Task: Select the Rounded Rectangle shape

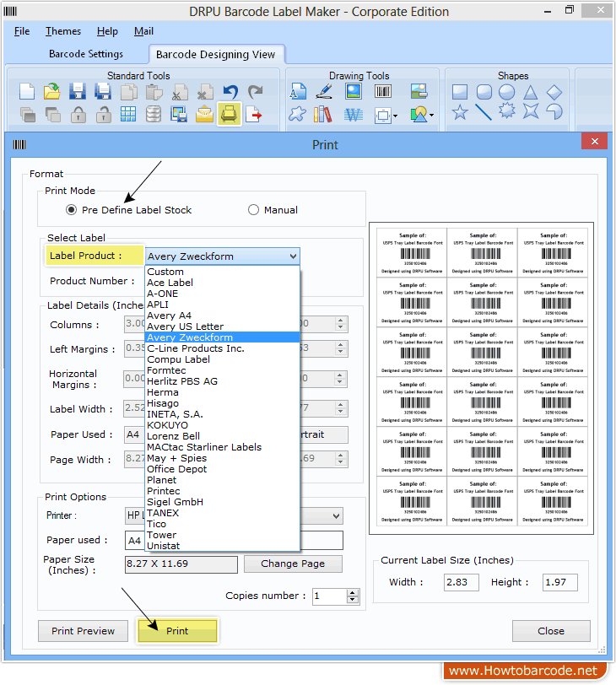Action: pos(484,92)
